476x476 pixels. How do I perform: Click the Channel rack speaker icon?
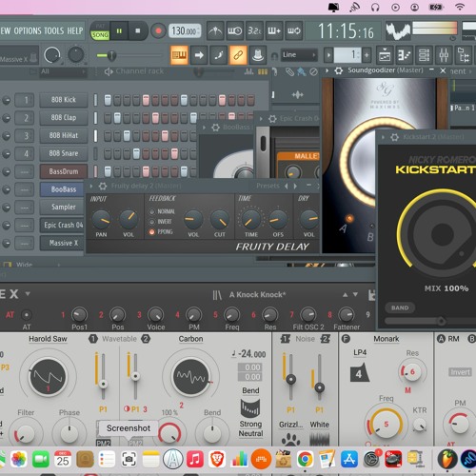coord(109,71)
